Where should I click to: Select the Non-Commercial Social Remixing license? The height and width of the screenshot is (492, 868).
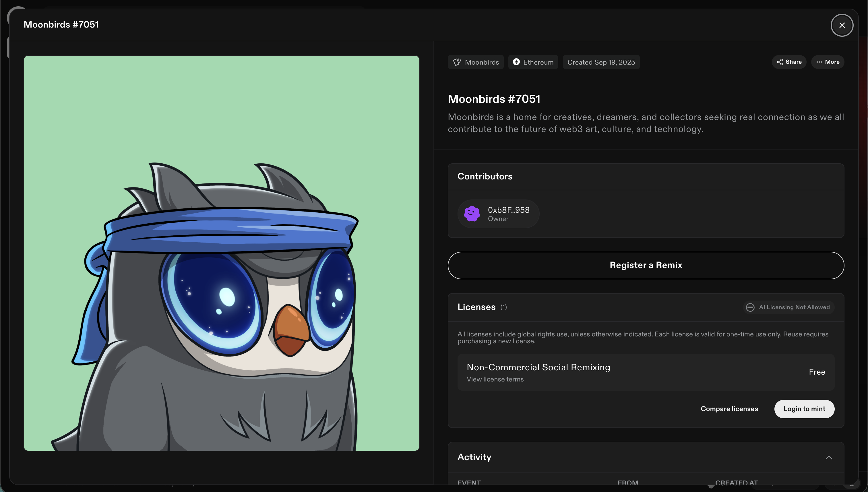tap(646, 372)
